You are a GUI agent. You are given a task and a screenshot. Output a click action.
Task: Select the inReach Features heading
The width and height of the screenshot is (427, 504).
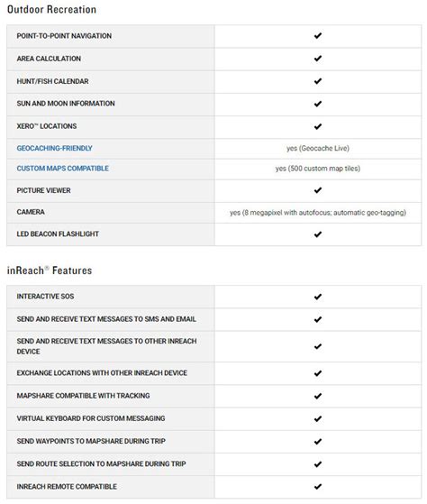tap(50, 270)
